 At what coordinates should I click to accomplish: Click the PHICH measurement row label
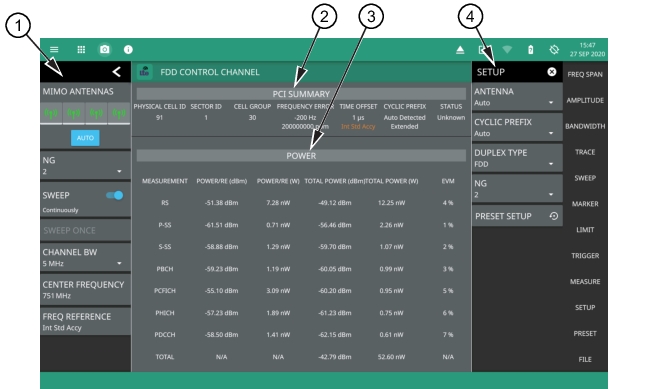pos(165,313)
